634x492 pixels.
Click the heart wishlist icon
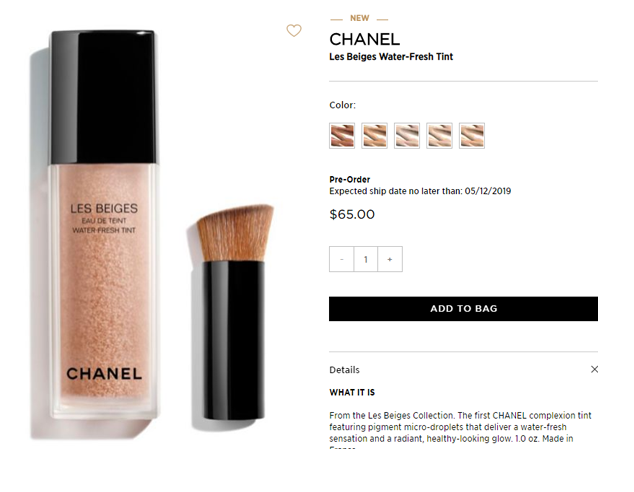click(294, 30)
